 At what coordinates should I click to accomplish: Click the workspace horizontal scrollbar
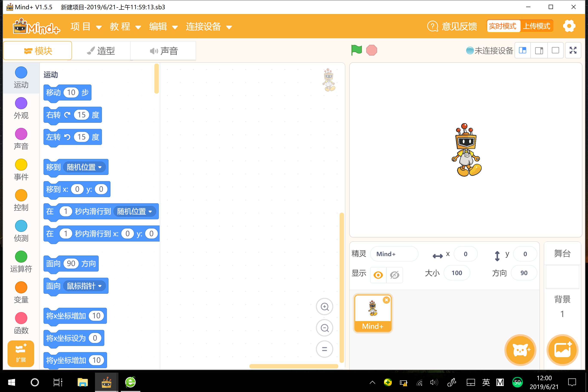(x=294, y=366)
